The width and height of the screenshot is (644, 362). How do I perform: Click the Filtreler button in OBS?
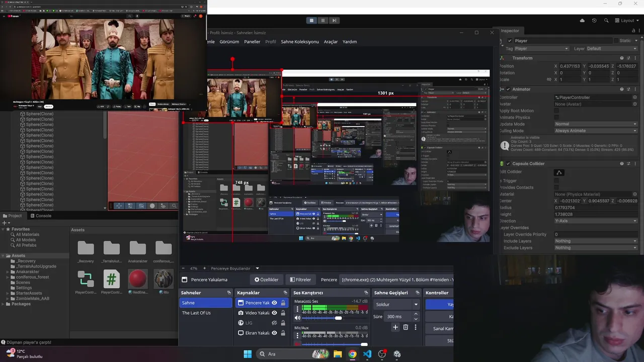(x=300, y=280)
